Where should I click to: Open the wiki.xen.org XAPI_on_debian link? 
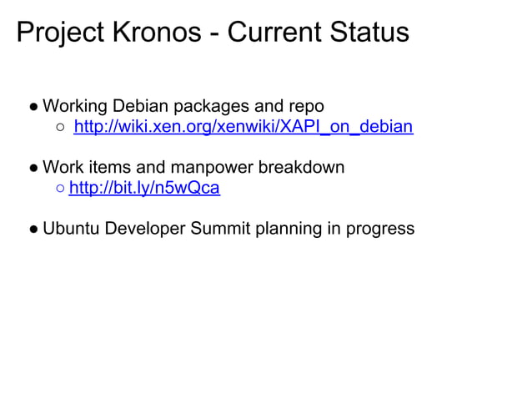[243, 128]
